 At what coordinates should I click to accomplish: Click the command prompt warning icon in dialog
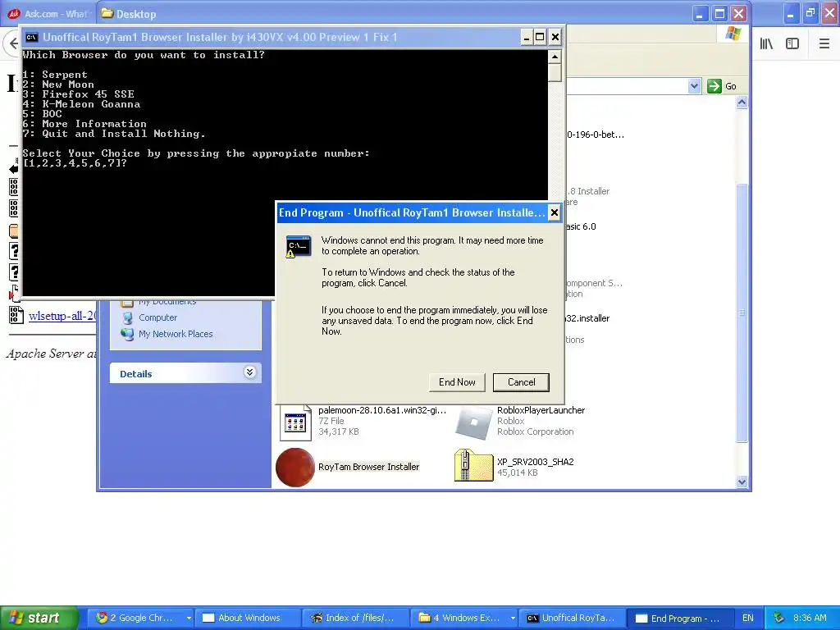(x=298, y=246)
